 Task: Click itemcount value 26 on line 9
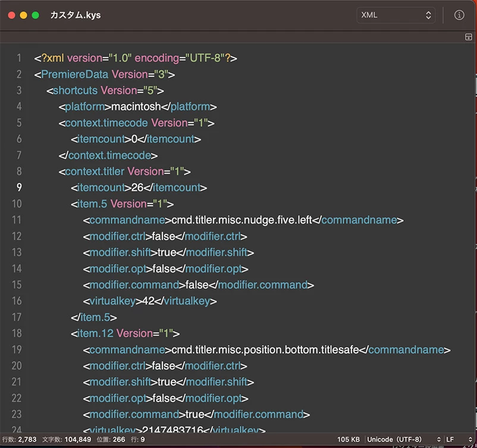[137, 187]
